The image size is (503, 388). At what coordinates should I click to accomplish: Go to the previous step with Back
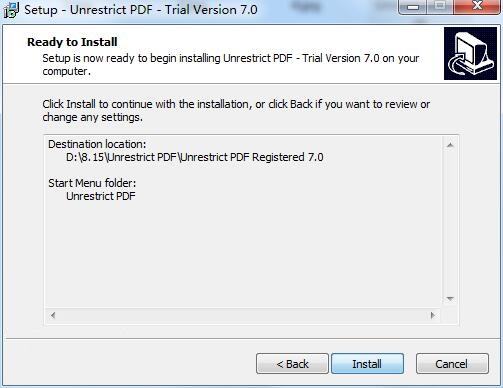(292, 364)
